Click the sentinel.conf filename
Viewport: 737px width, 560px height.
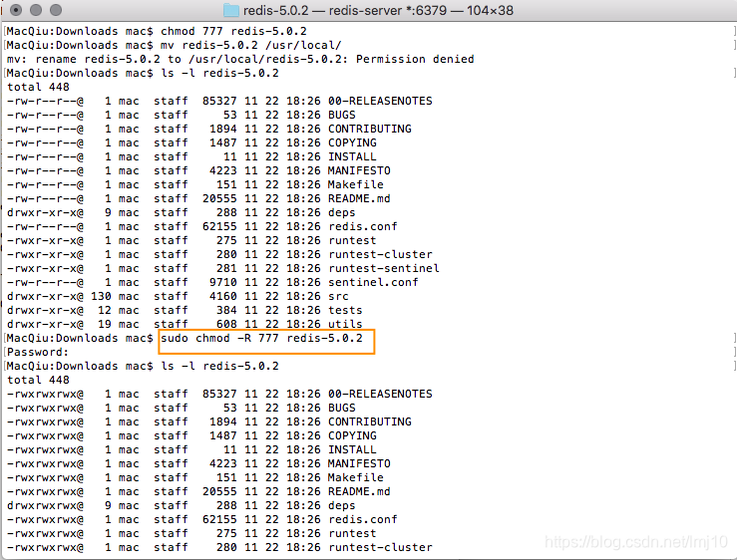[x=373, y=282]
